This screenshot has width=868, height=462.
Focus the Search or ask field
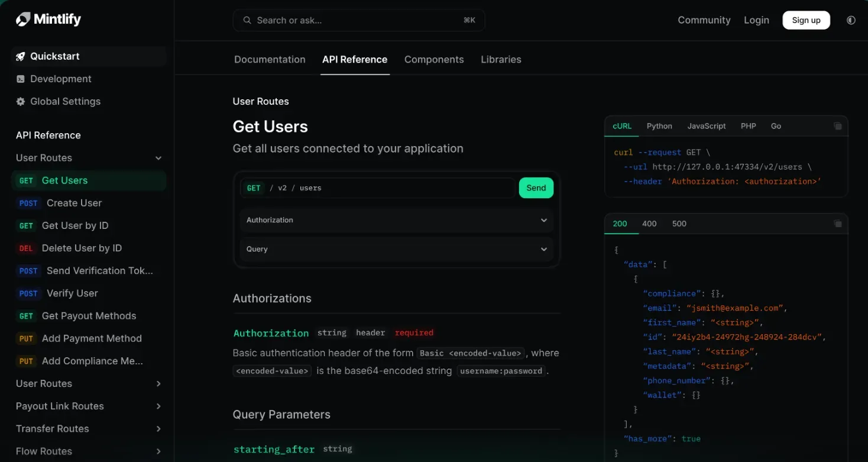[x=359, y=20]
